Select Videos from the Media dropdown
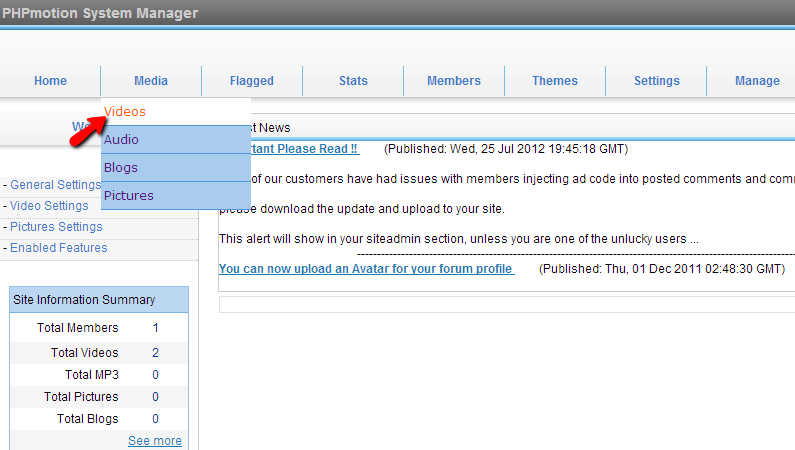The width and height of the screenshot is (795, 450). tap(176, 111)
